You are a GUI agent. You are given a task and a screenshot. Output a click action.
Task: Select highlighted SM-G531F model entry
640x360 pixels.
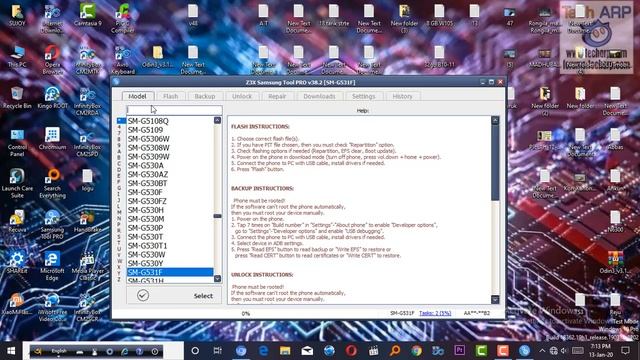point(170,272)
